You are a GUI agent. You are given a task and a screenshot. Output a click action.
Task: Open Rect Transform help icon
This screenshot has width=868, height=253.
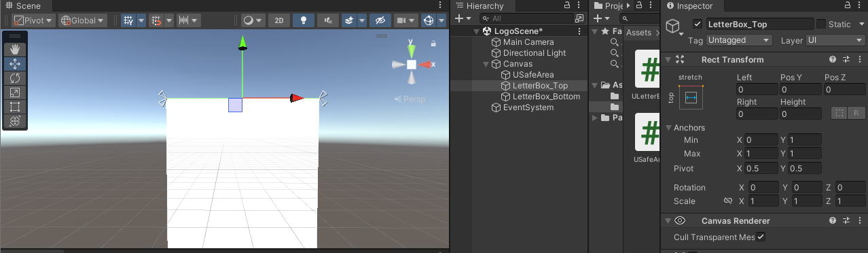832,60
